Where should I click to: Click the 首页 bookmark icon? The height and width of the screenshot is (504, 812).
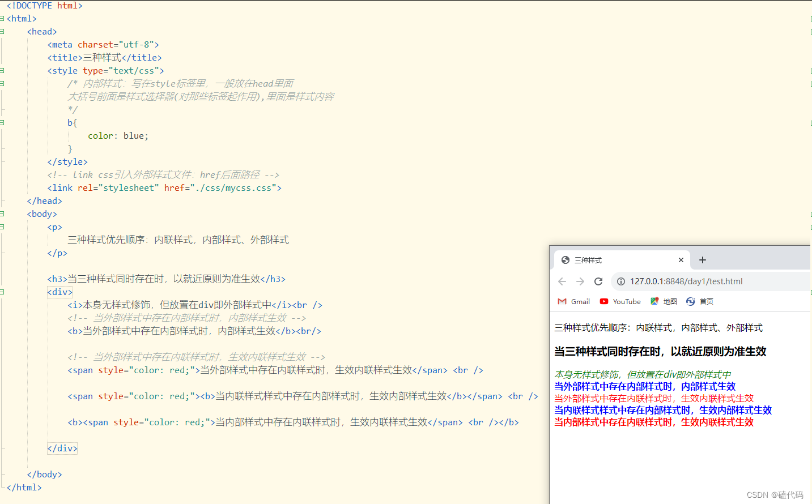(690, 302)
